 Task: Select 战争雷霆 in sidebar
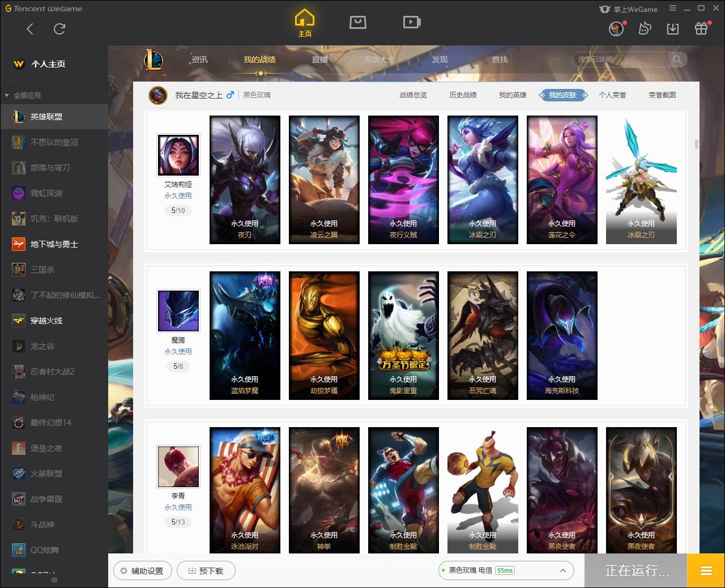pyautogui.click(x=54, y=499)
